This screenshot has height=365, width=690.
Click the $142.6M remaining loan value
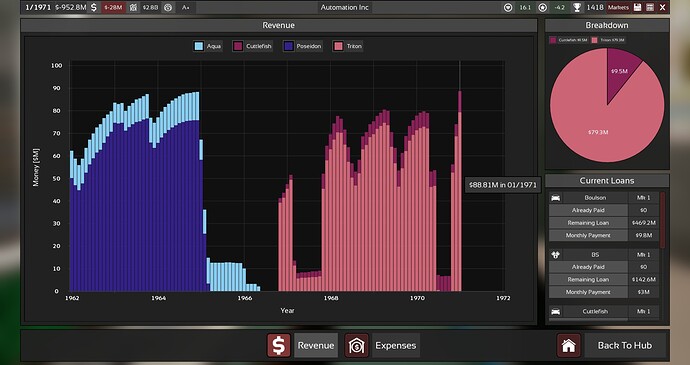tap(643, 279)
